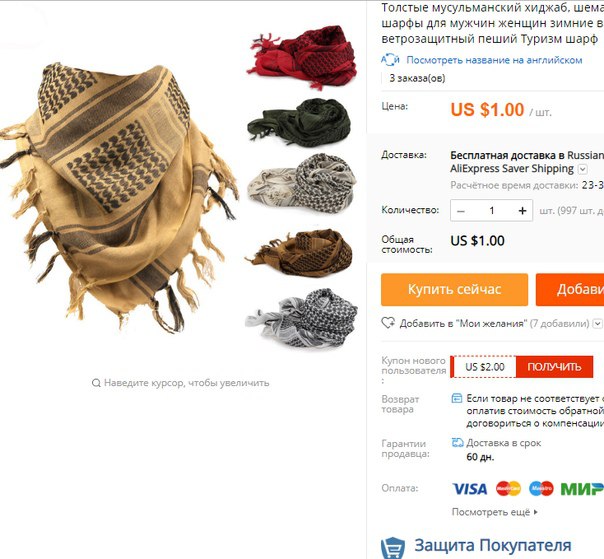The image size is (604, 559).
Task: Click the red 'ПОЛУЧИТЬ' coupon button
Action: 554,367
